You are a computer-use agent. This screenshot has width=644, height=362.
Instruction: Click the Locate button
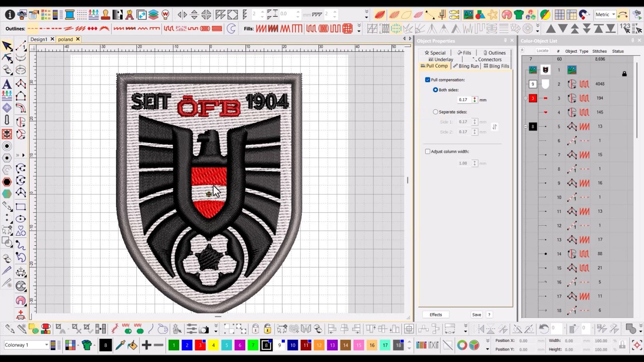tap(542, 51)
